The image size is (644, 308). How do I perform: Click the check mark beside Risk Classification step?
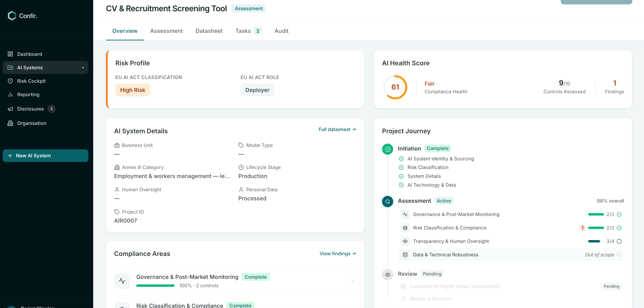pos(401,167)
